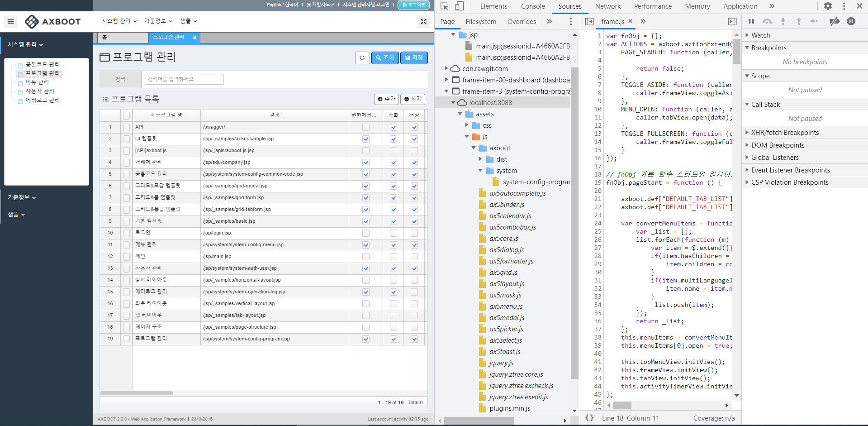This screenshot has width=868, height=426.
Task: Step into next function call
Action: pos(783,21)
